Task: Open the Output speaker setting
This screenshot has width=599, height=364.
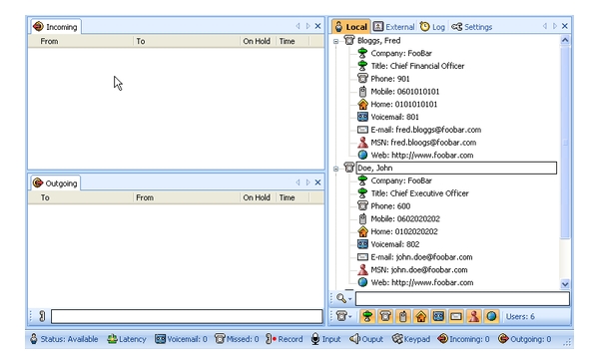Action: coord(366,339)
